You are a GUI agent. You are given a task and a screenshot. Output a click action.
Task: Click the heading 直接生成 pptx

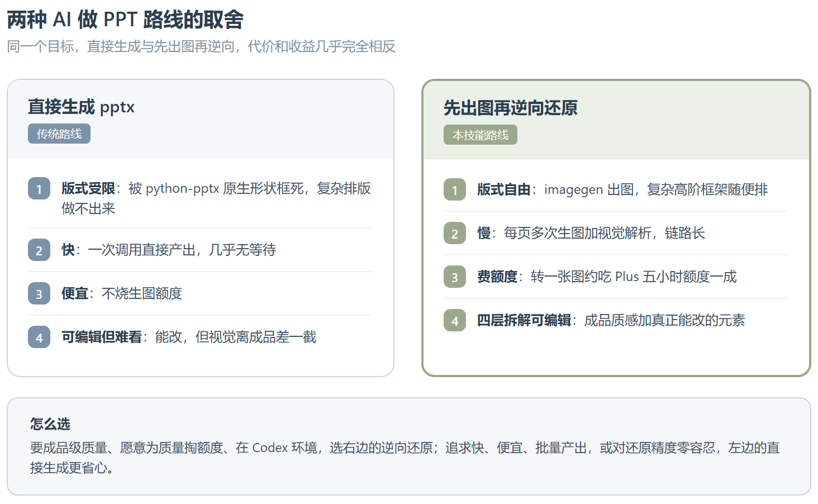click(x=82, y=107)
